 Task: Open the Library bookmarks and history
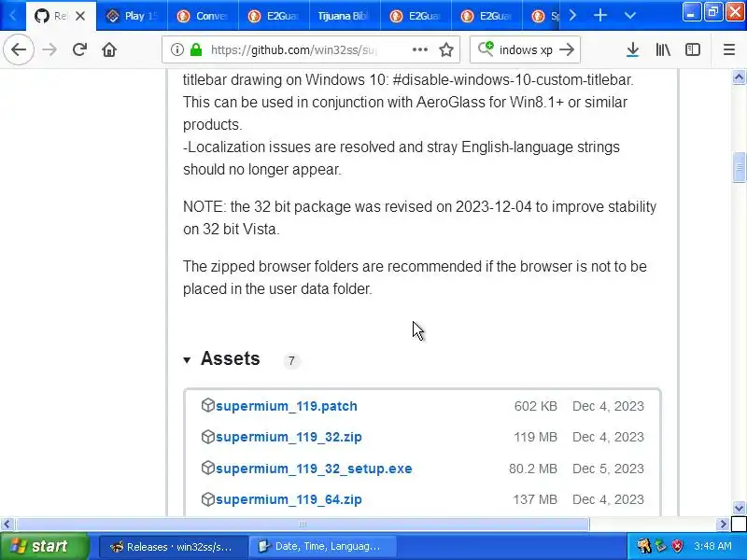[x=663, y=49]
